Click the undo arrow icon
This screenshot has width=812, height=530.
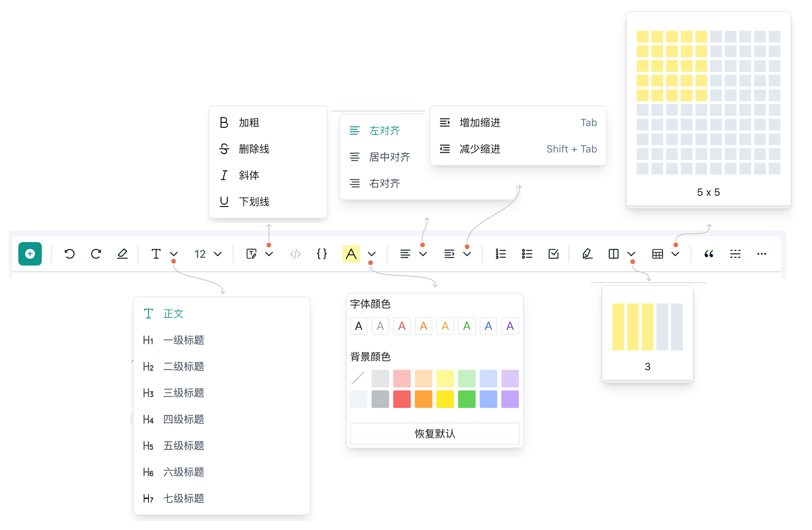tap(70, 254)
